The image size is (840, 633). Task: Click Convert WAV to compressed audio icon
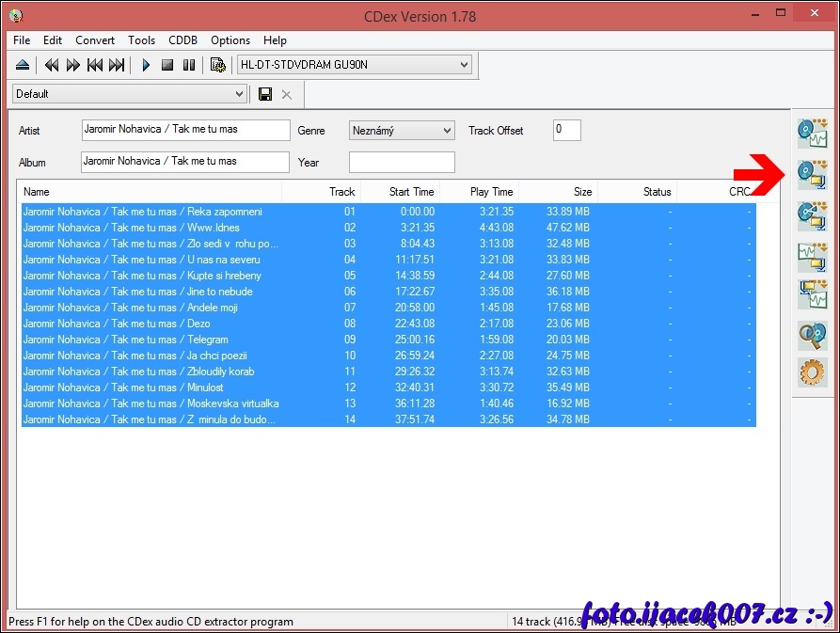(x=811, y=255)
